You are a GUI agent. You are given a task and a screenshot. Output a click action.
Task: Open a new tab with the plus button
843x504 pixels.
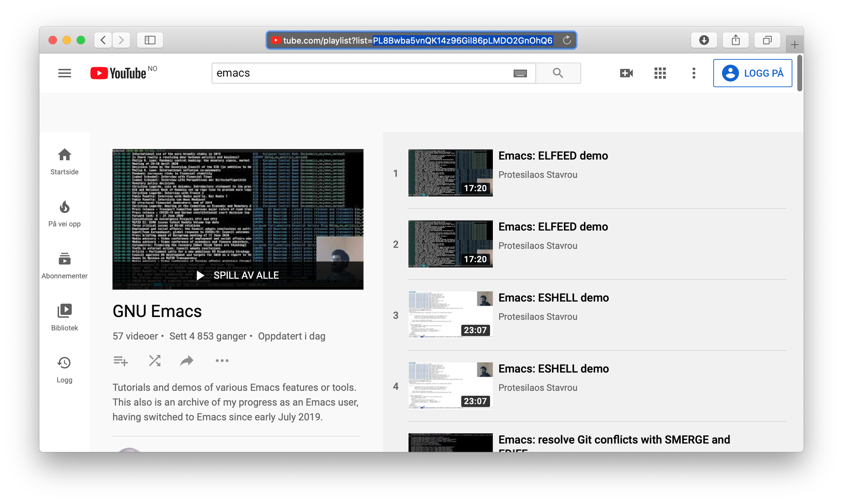(x=794, y=45)
